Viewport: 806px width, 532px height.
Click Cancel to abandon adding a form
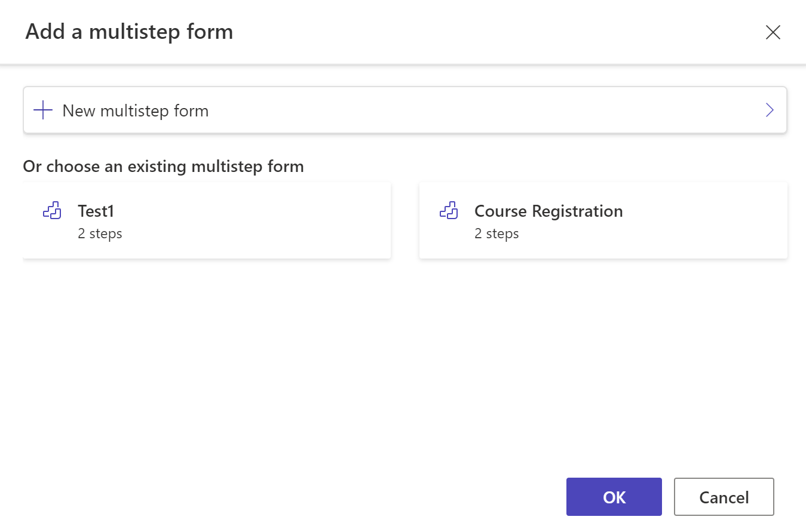click(x=724, y=497)
